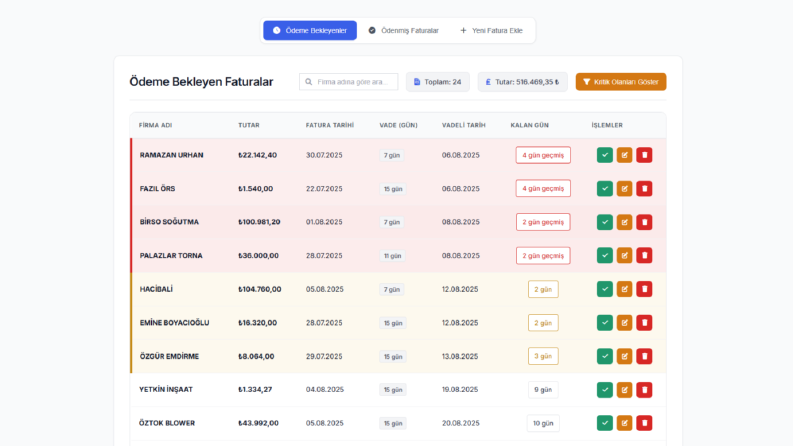Edit the FAZIL ÖRS invoice
Viewport: 793px width, 446px height.
(x=625, y=189)
